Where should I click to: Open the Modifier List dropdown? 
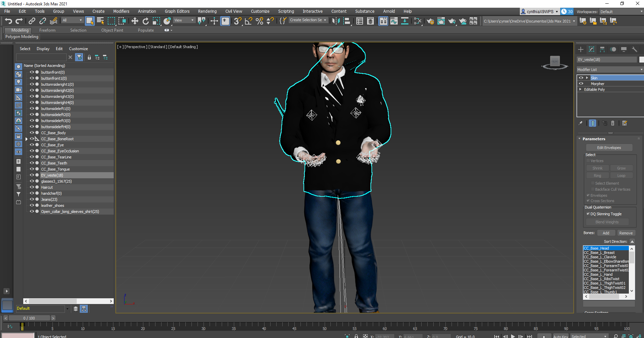tap(610, 70)
